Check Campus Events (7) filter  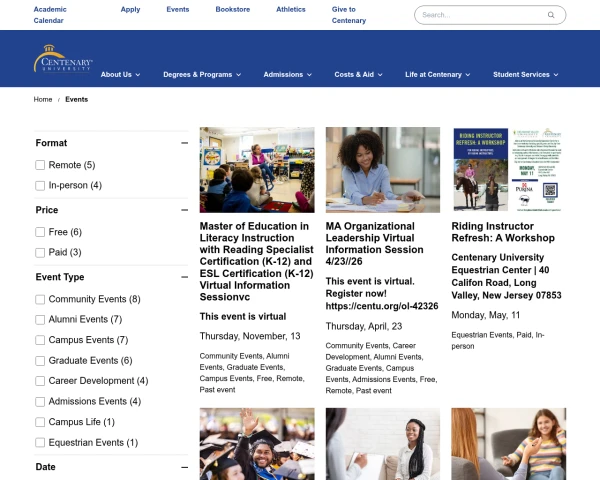tap(40, 340)
